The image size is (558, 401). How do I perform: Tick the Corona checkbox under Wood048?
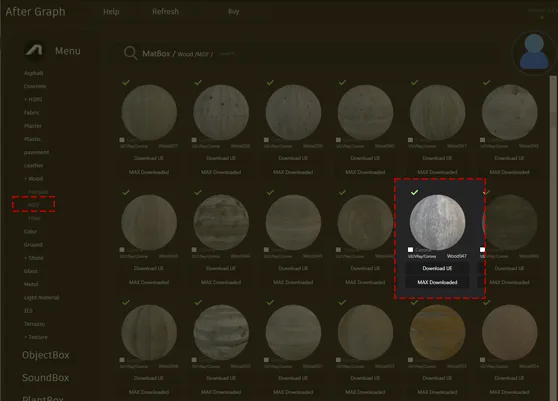(482, 250)
